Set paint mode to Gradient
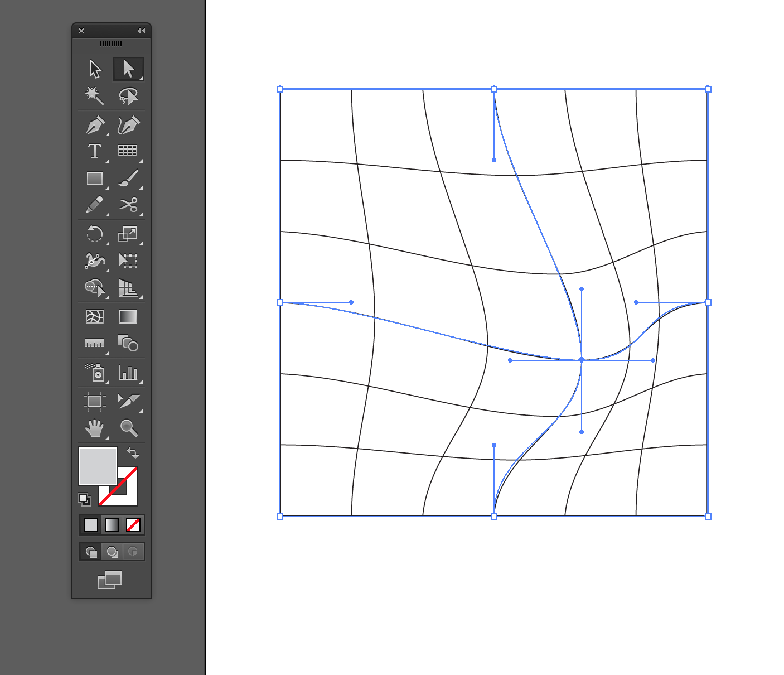This screenshot has width=784, height=675. coord(112,525)
